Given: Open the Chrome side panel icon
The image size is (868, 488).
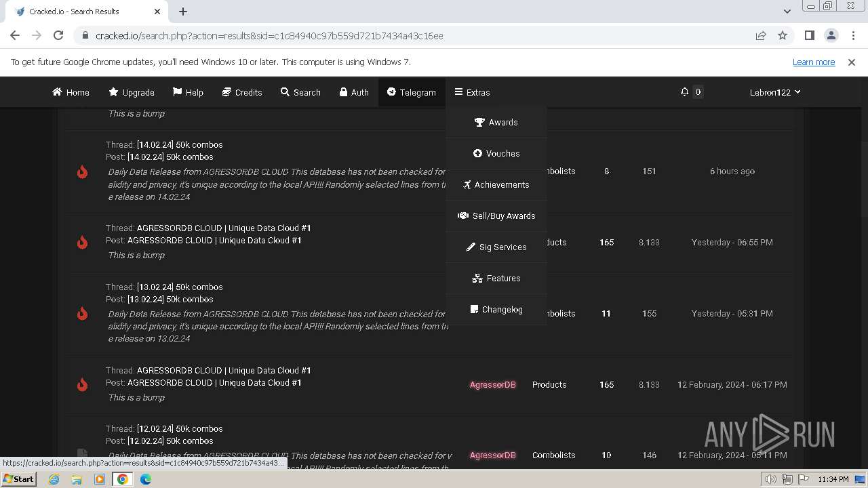Looking at the screenshot, I should point(809,35).
